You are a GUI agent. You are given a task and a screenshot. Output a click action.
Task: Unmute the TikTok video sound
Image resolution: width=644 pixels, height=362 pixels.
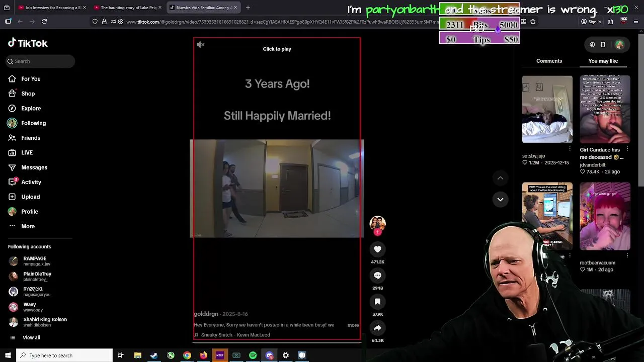(x=201, y=45)
